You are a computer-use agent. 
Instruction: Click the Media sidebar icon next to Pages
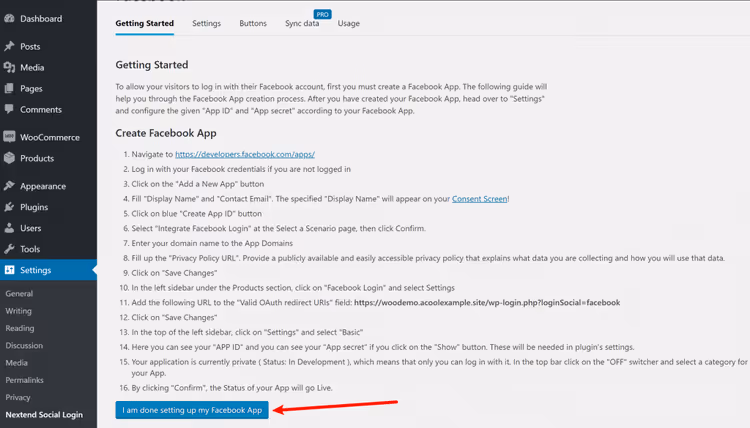[9, 67]
